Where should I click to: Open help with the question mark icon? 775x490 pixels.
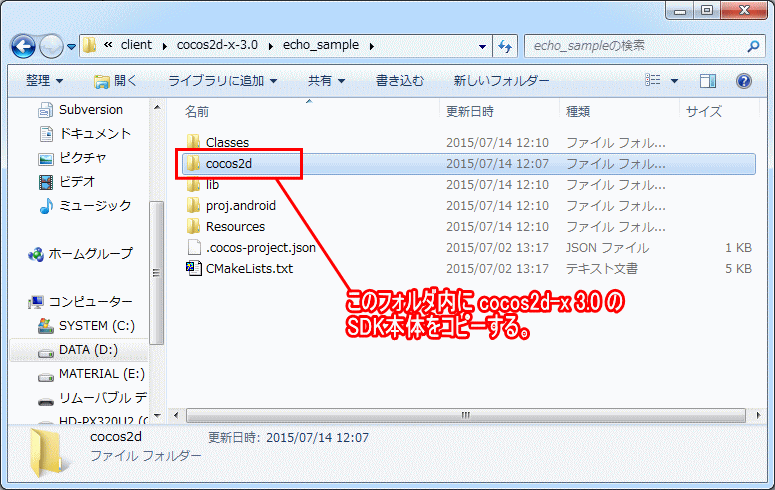(743, 81)
